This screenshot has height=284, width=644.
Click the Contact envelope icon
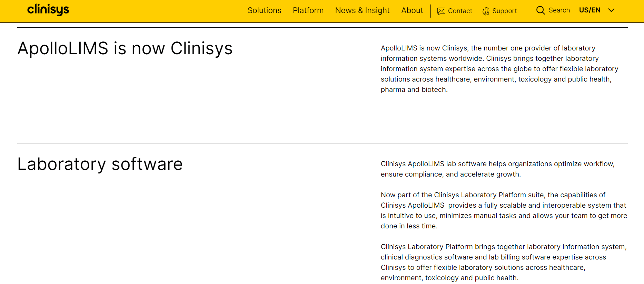tap(441, 11)
